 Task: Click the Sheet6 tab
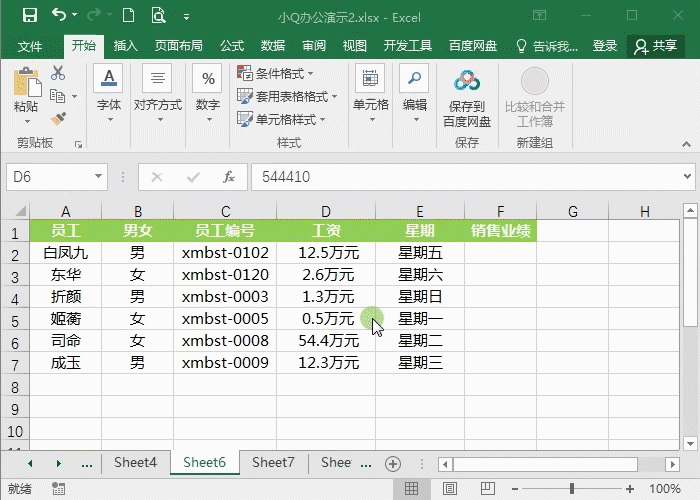[x=204, y=462]
